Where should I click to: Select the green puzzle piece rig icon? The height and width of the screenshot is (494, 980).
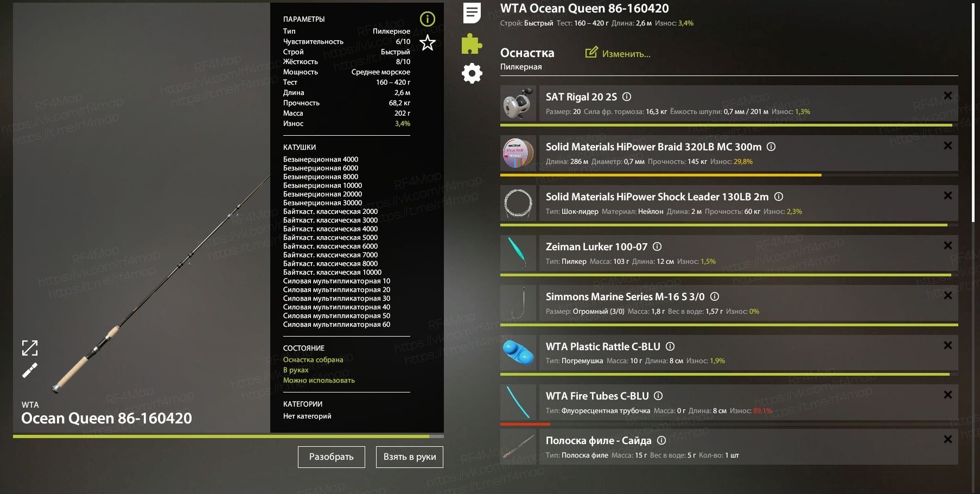(472, 44)
